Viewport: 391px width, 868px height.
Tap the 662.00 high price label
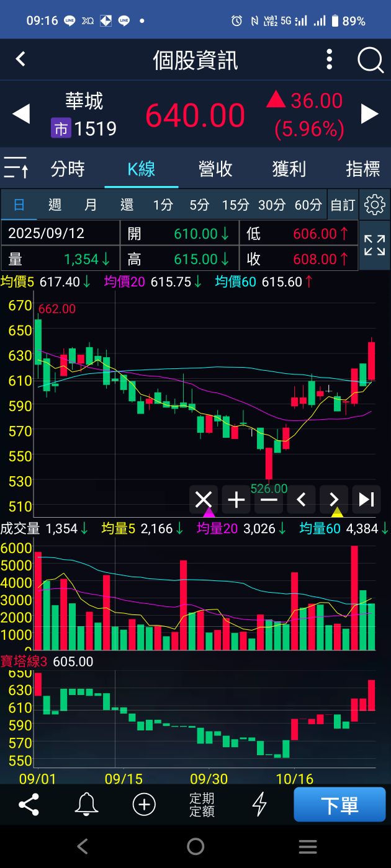(57, 309)
